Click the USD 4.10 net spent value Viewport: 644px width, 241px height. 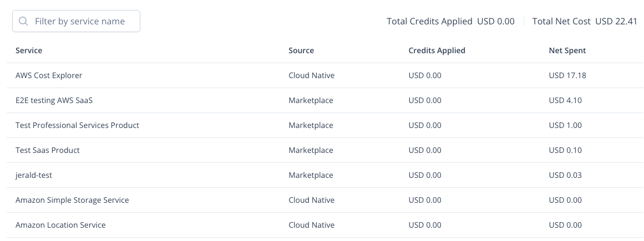tap(565, 100)
